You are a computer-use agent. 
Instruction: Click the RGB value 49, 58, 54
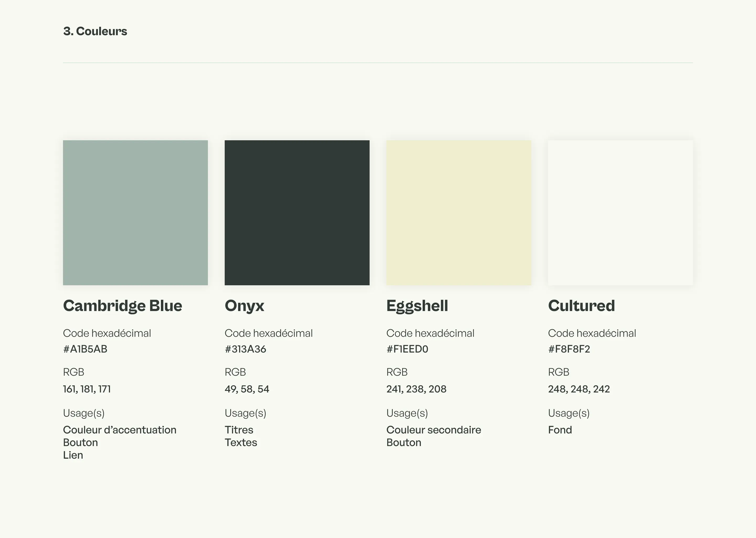point(247,389)
